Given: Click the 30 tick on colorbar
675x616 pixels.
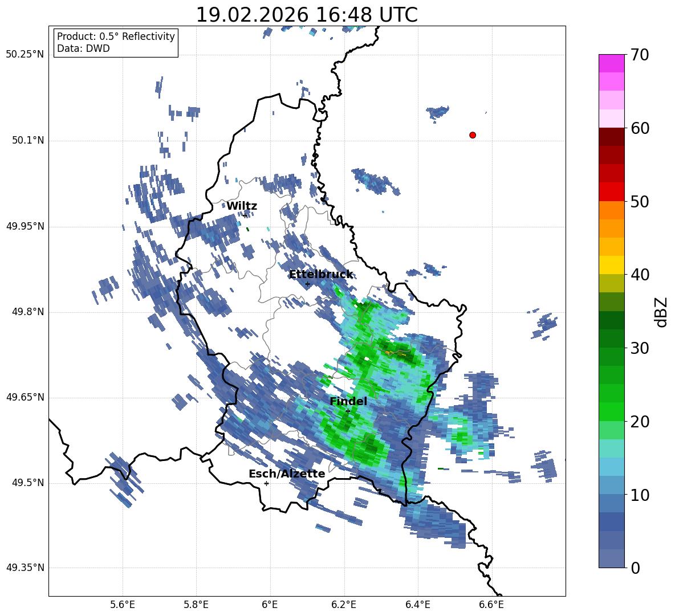Looking at the screenshot, I should 639,348.
